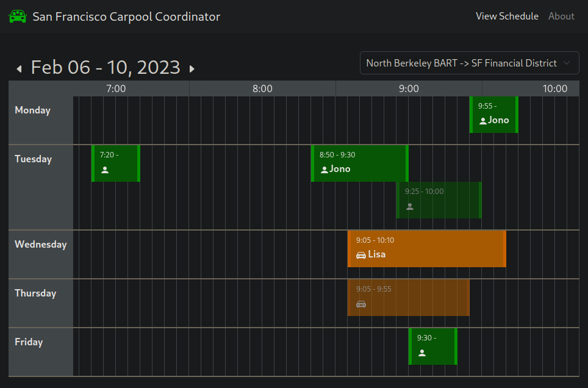Click the faded person icon in the 9:25 - 10:00 slot
Image resolution: width=588 pixels, height=388 pixels.
coord(410,206)
